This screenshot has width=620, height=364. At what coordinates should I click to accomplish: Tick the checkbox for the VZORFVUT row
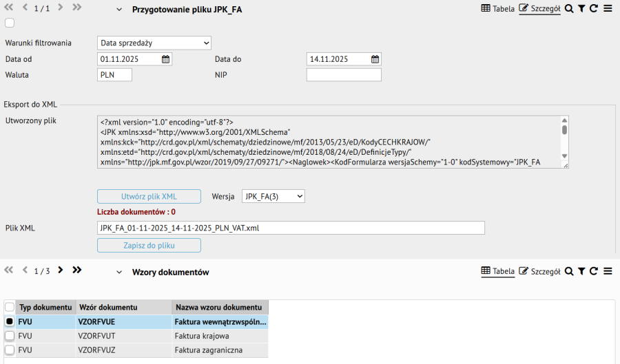10,336
